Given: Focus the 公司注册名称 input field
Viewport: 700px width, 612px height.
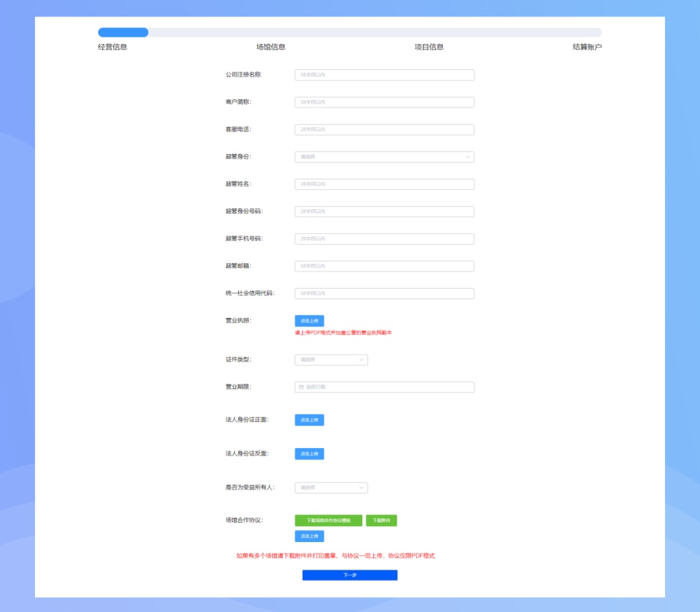Looking at the screenshot, I should tap(384, 75).
